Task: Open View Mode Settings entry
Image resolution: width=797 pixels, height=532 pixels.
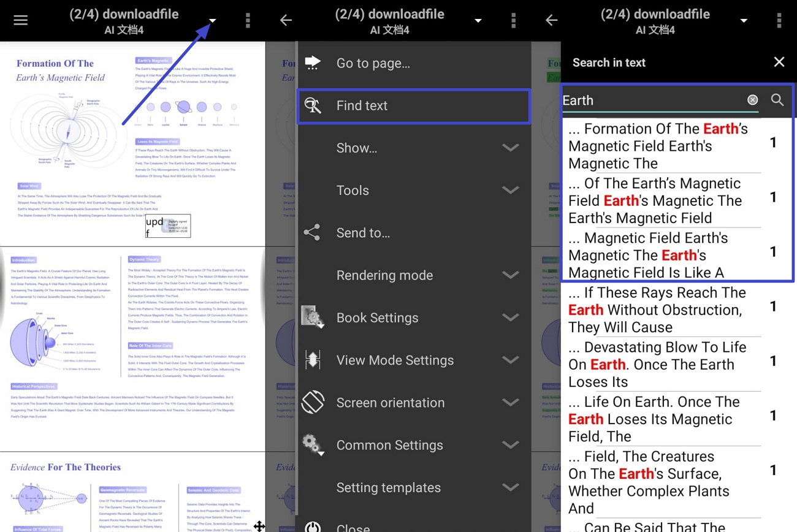Action: [414, 360]
